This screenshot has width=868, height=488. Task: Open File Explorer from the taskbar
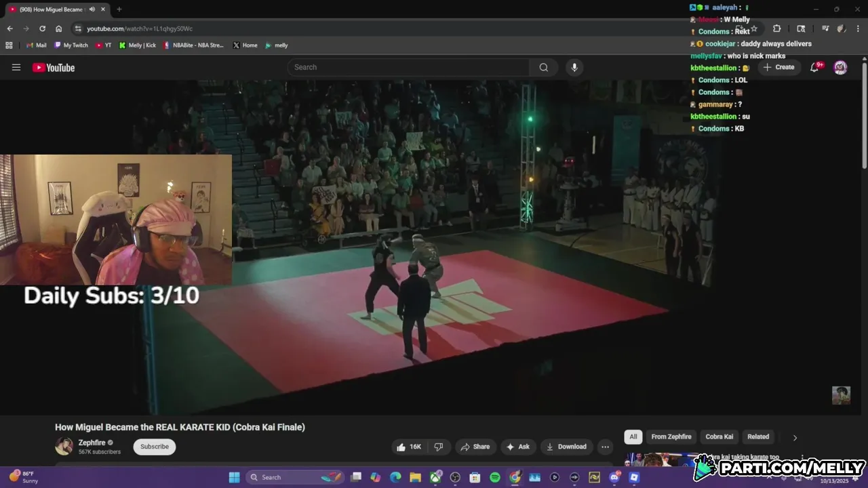tap(415, 477)
